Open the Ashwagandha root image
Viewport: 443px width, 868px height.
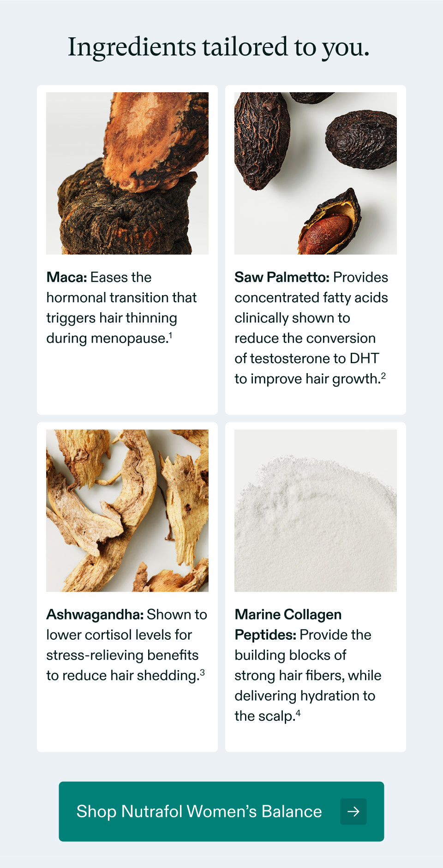tap(127, 511)
